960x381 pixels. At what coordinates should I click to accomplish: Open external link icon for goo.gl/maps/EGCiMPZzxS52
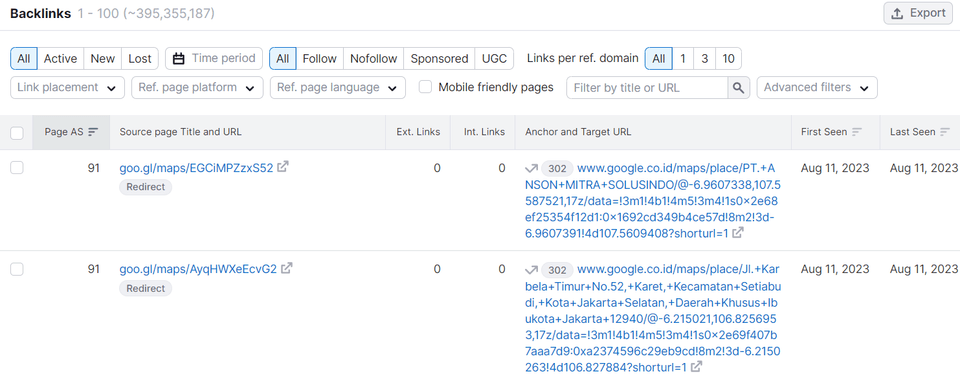282,167
